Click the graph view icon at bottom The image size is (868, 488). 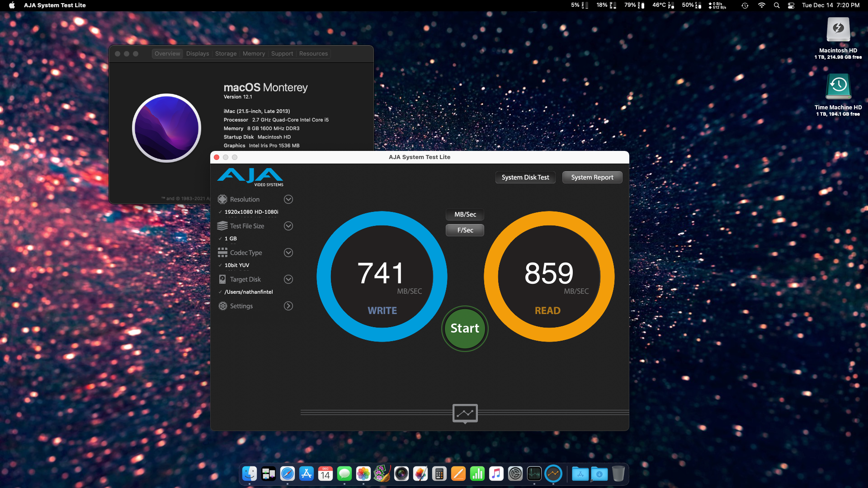click(x=465, y=413)
